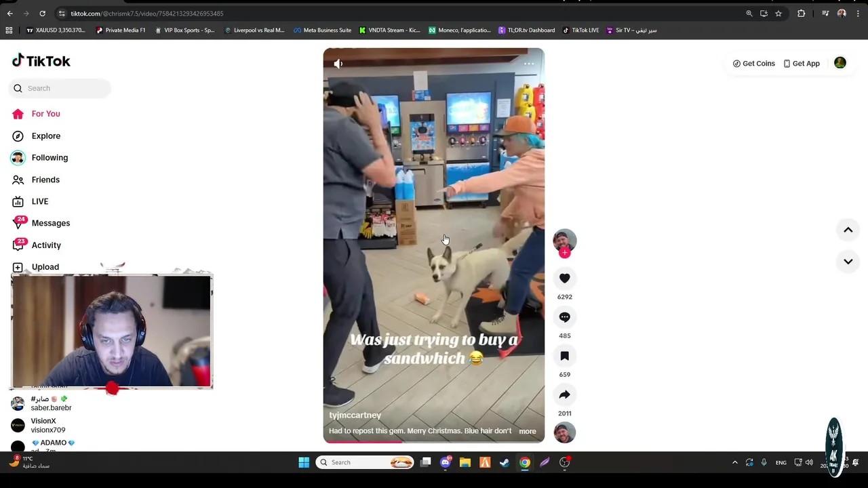The image size is (868, 488).
Task: Open the Chrome extensions puzzle icon
Action: click(801, 14)
